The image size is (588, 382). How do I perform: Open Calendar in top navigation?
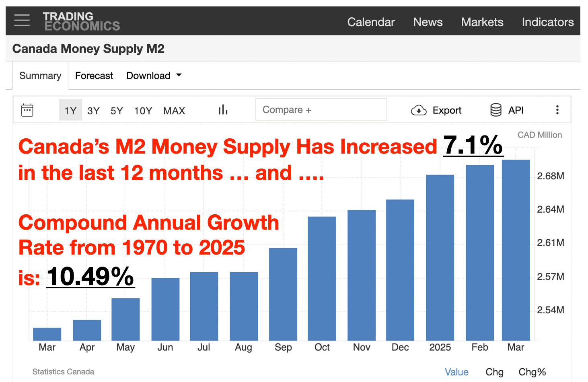tap(371, 22)
